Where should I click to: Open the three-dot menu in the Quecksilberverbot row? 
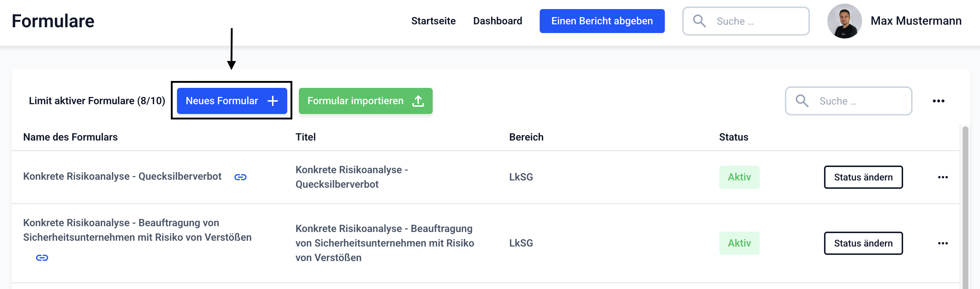pyautogui.click(x=942, y=177)
